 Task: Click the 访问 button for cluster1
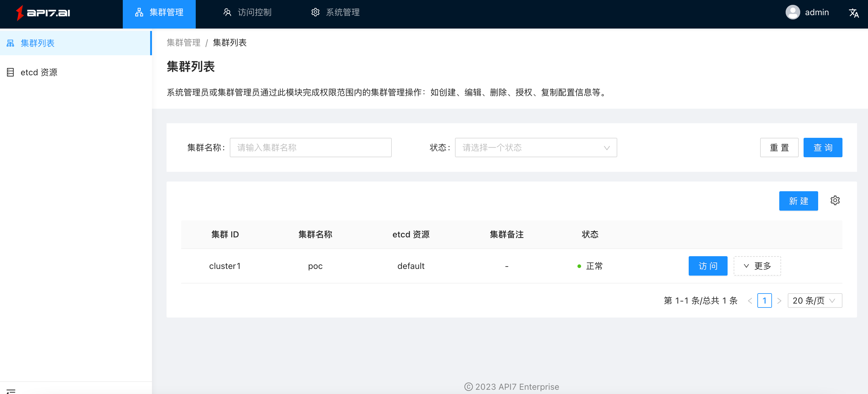click(x=708, y=266)
